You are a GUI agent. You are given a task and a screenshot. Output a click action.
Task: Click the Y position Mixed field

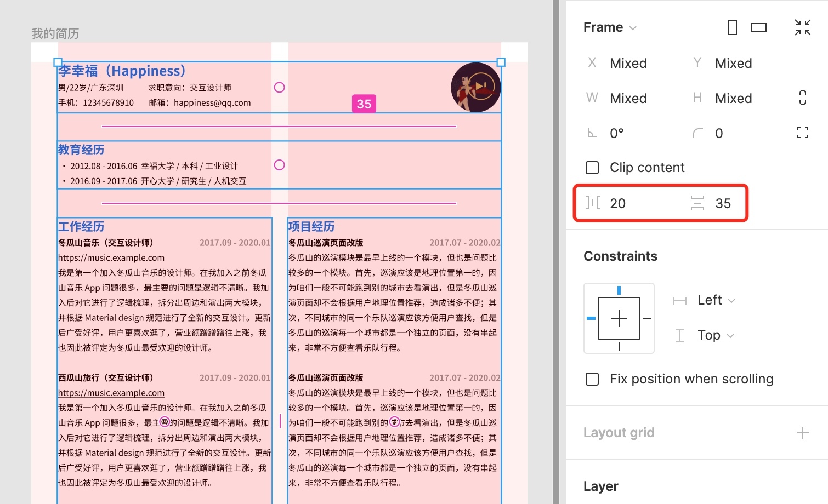[734, 63]
